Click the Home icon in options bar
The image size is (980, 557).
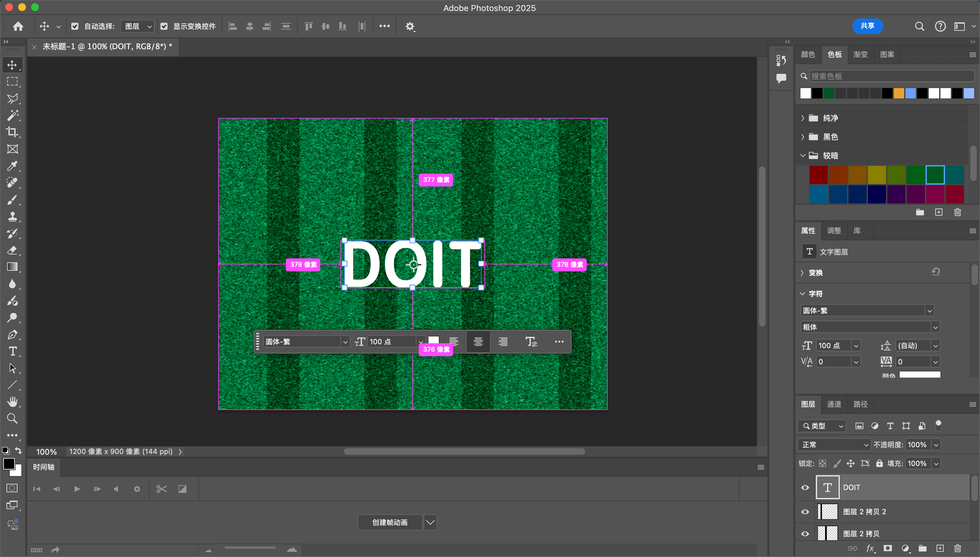pyautogui.click(x=18, y=27)
